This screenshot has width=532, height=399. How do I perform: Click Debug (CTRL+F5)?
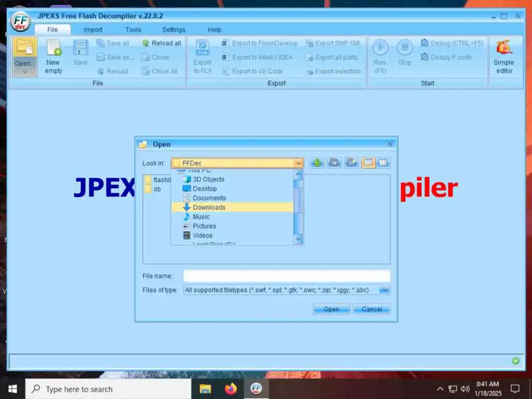click(x=452, y=43)
